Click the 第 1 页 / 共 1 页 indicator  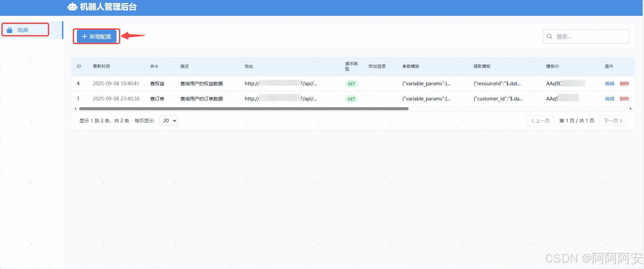(x=577, y=121)
